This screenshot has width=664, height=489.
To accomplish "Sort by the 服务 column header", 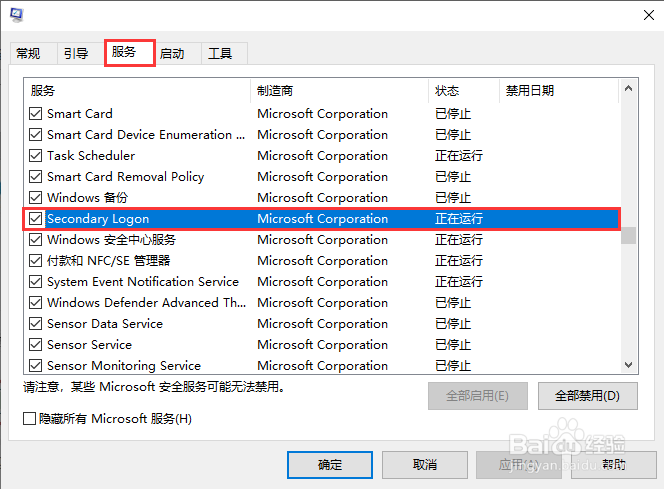I will point(138,91).
